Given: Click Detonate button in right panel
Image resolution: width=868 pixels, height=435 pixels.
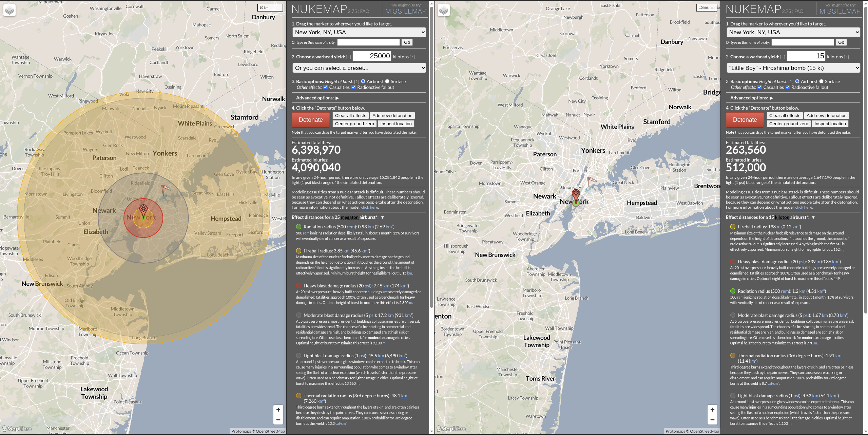Looking at the screenshot, I should 745,120.
